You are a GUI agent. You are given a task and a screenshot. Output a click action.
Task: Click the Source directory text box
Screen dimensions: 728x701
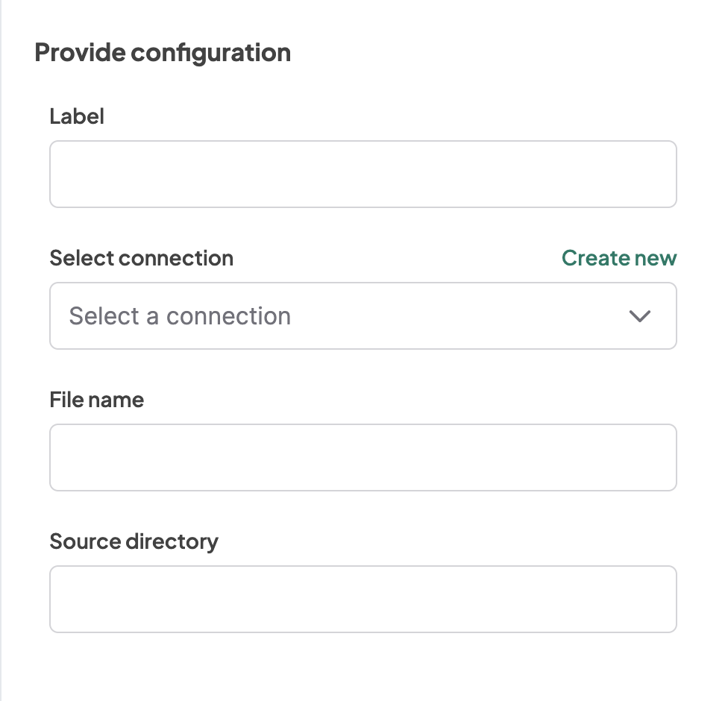click(x=363, y=600)
